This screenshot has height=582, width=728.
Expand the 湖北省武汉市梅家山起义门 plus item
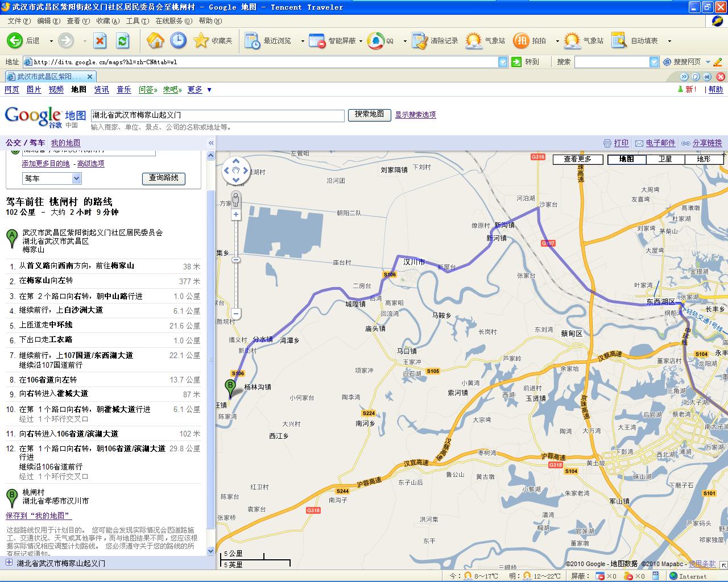point(9,563)
